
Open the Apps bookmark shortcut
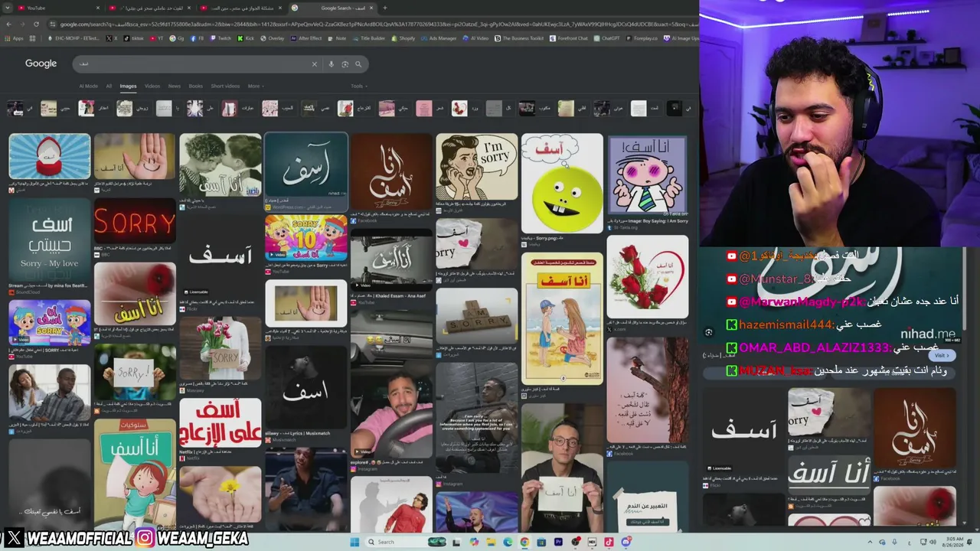tap(15, 38)
